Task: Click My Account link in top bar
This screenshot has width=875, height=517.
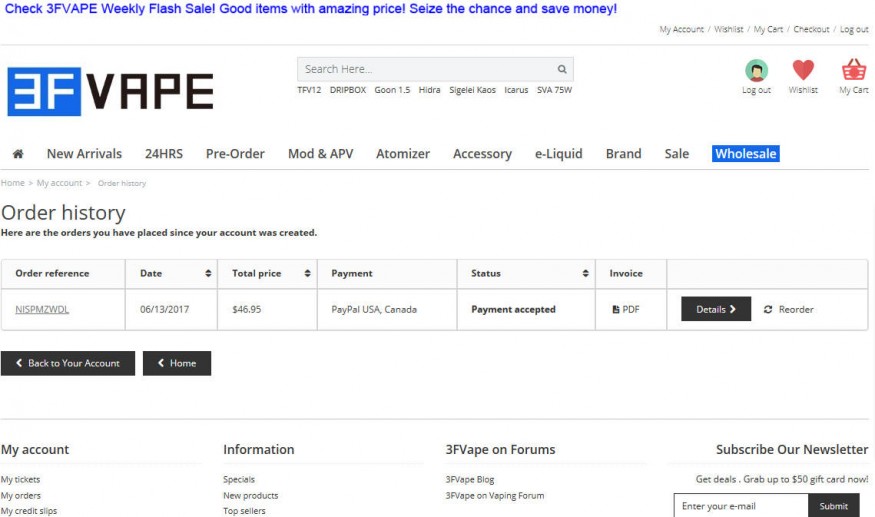Action: (x=681, y=29)
